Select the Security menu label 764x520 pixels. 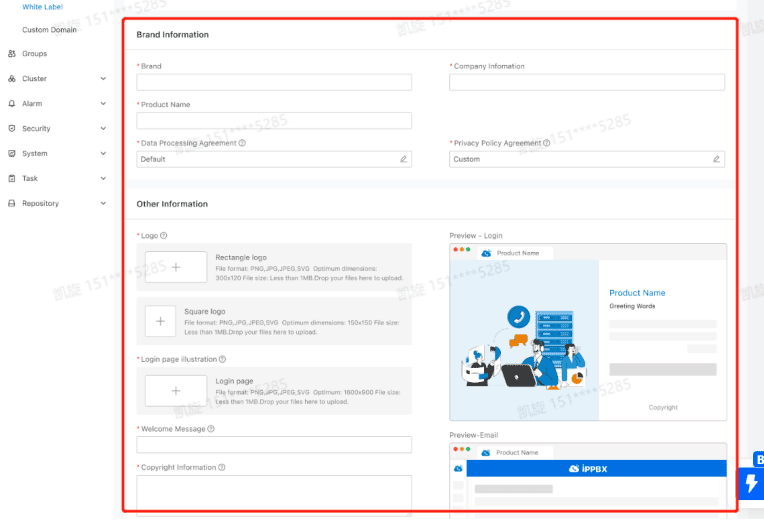point(36,129)
